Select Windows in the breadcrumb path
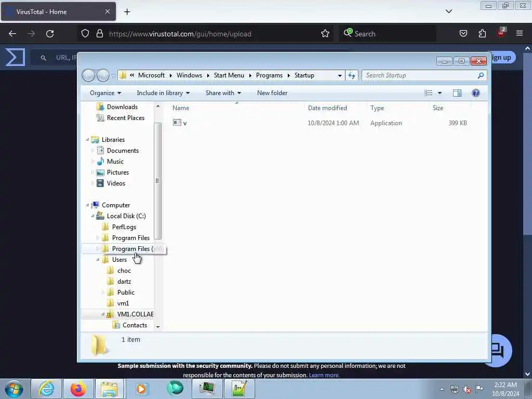 click(189, 75)
